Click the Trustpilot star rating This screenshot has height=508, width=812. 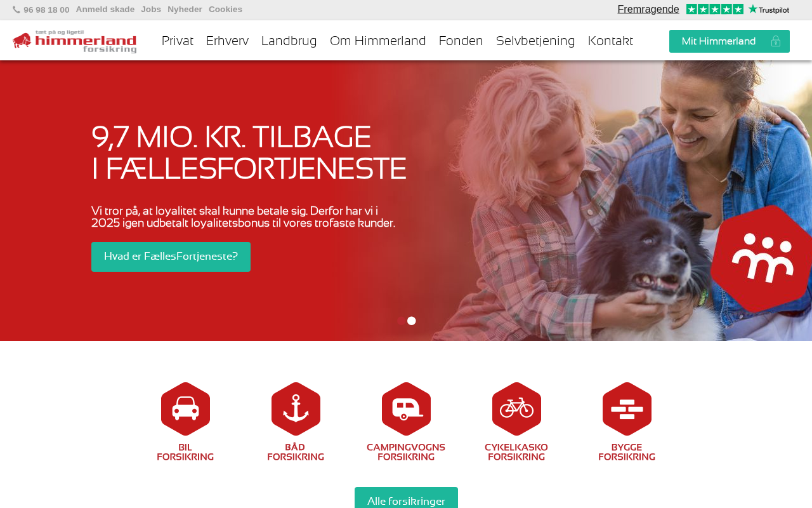tap(714, 9)
